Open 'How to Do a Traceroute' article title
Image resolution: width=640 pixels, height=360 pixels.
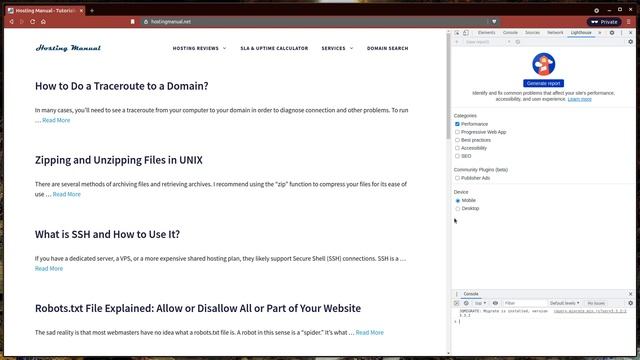[x=122, y=86]
